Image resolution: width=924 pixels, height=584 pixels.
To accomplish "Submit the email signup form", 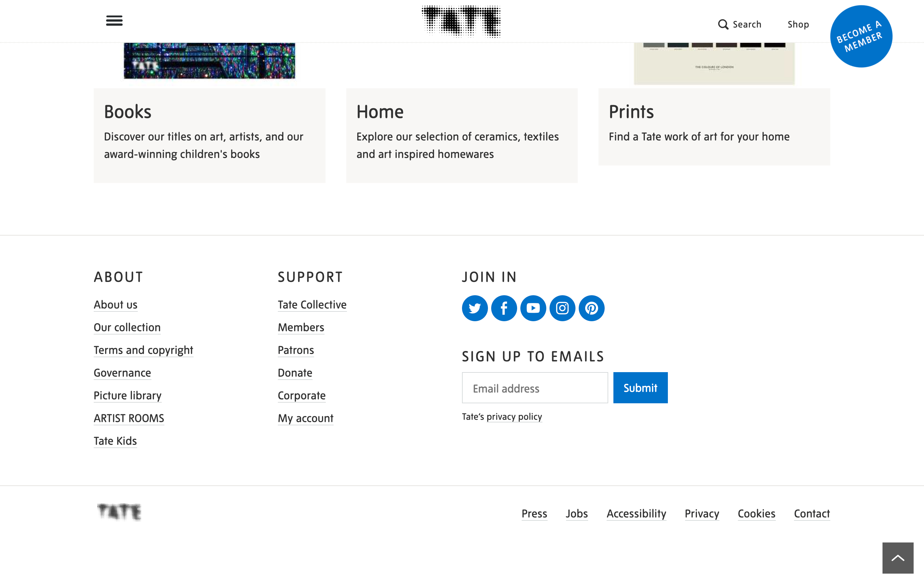I will 640,388.
